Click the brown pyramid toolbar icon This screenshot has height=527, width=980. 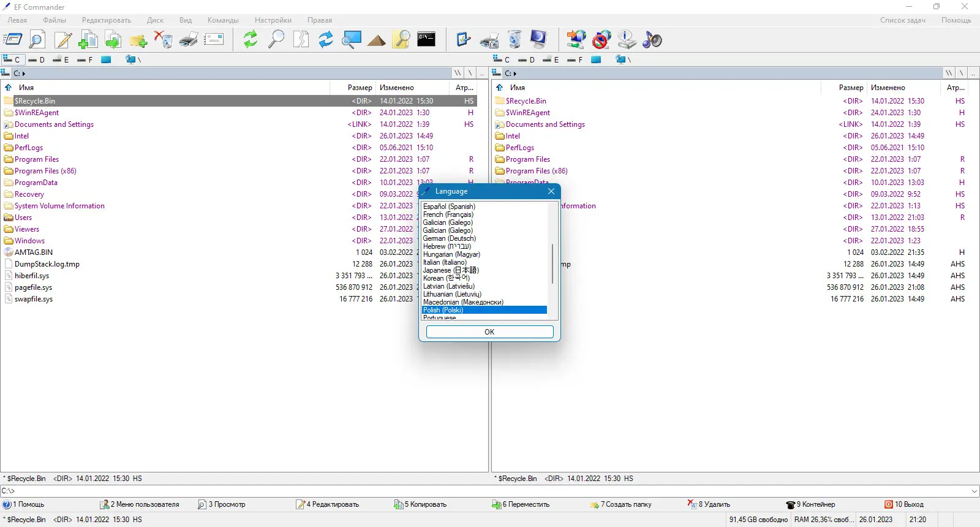click(377, 40)
